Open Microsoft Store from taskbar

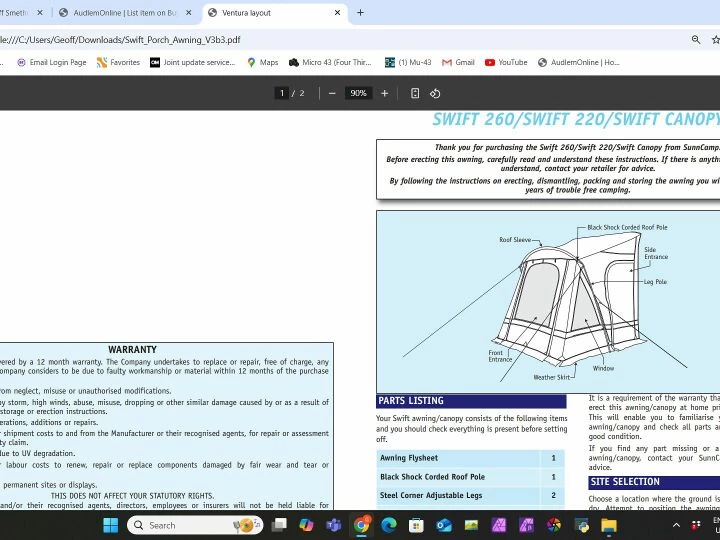tap(416, 525)
